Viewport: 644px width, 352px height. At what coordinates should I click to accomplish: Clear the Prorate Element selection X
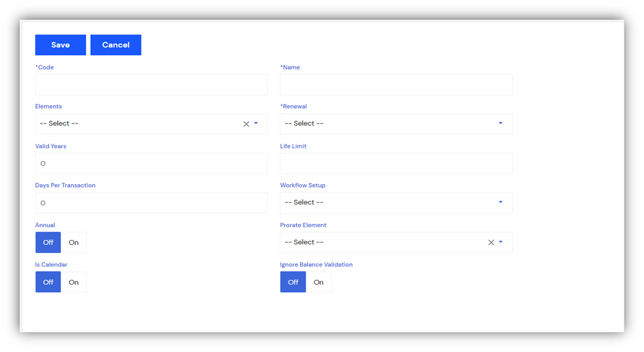click(x=491, y=242)
